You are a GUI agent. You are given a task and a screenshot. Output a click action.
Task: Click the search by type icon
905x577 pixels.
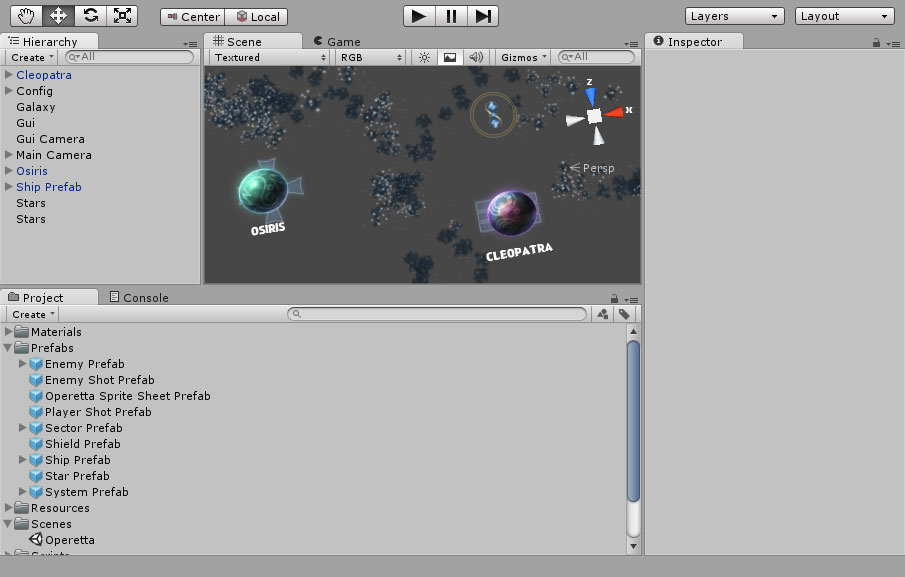[603, 314]
